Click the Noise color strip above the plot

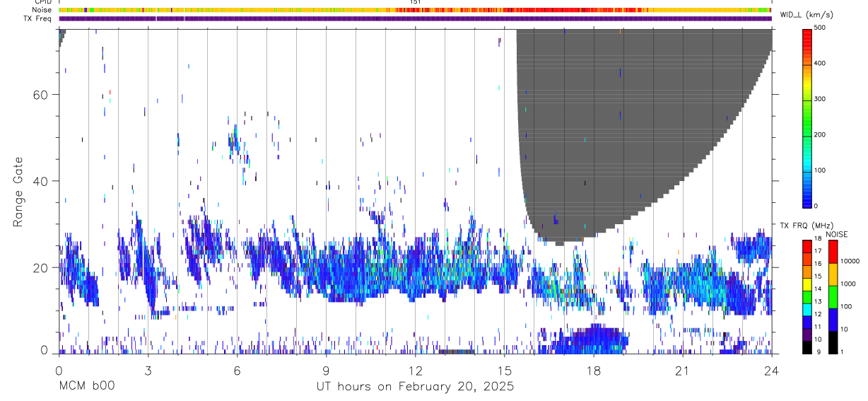pyautogui.click(x=416, y=10)
